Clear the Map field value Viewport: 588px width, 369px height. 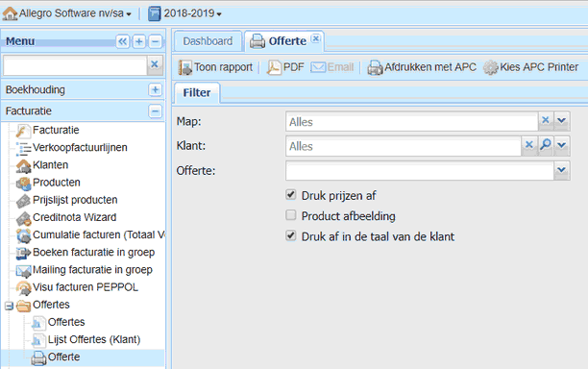tap(546, 120)
